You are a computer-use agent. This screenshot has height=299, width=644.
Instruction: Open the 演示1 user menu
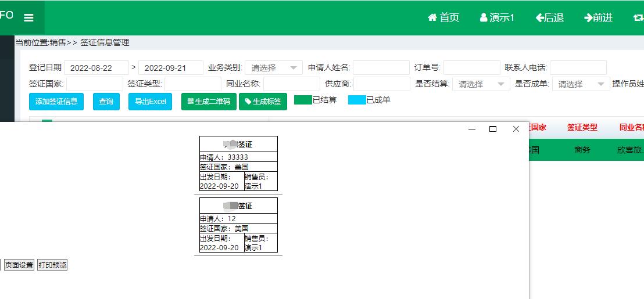click(497, 18)
